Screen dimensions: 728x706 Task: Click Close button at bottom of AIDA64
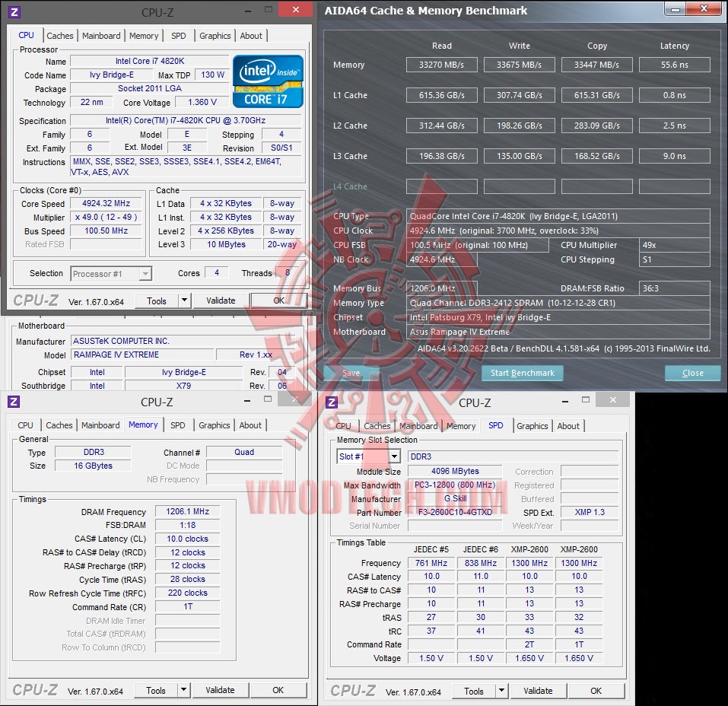click(693, 373)
